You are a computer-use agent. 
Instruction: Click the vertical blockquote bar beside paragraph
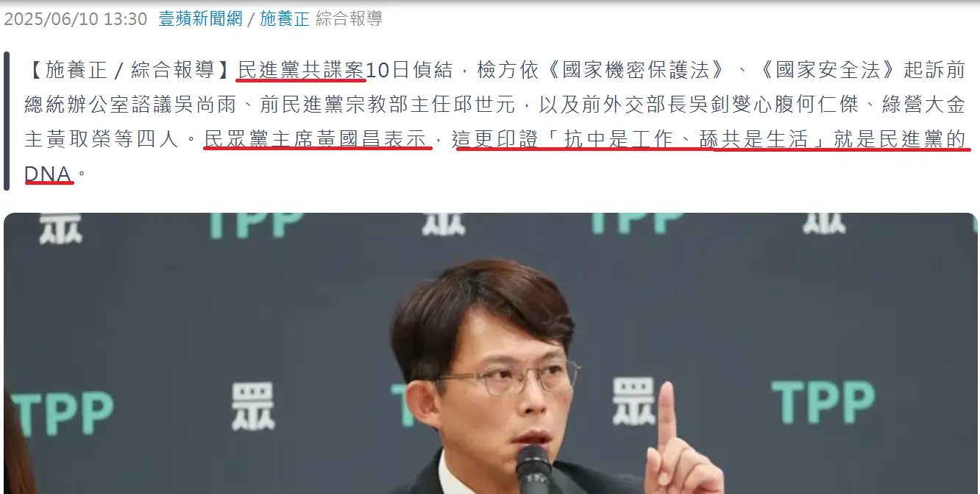tap(7, 121)
